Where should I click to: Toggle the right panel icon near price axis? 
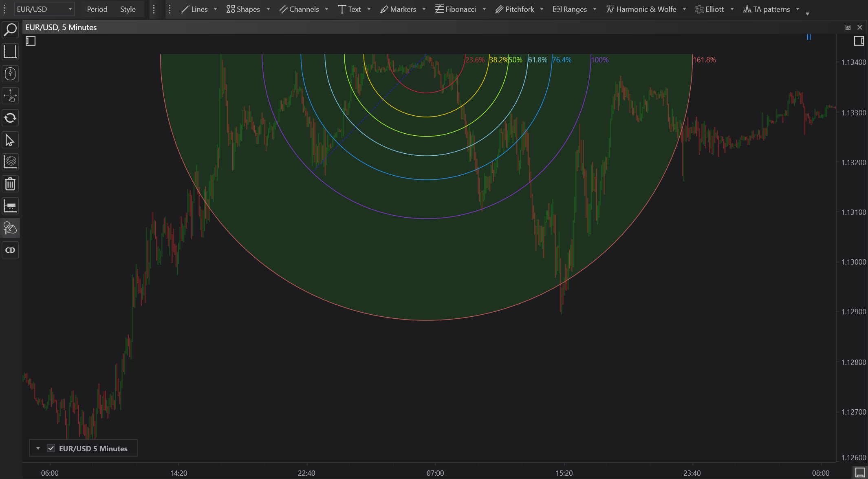pos(859,41)
